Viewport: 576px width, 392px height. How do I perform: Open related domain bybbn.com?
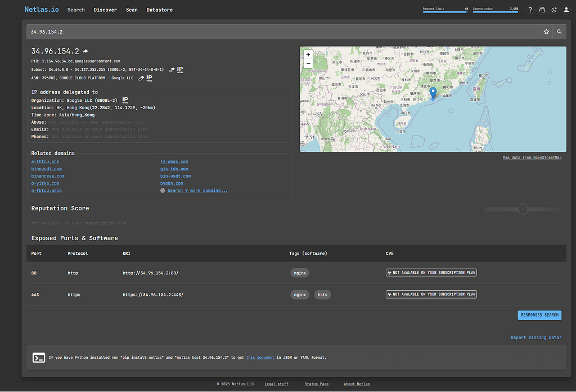tap(172, 183)
